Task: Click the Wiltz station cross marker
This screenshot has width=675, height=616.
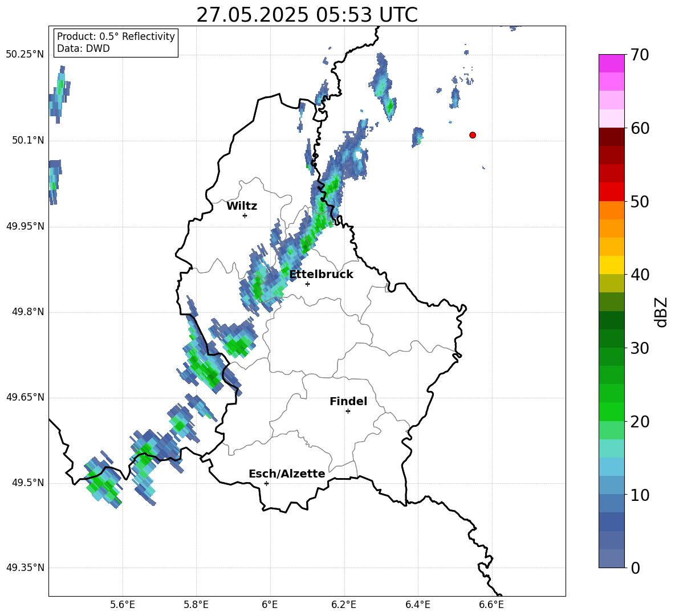Action: [x=245, y=215]
